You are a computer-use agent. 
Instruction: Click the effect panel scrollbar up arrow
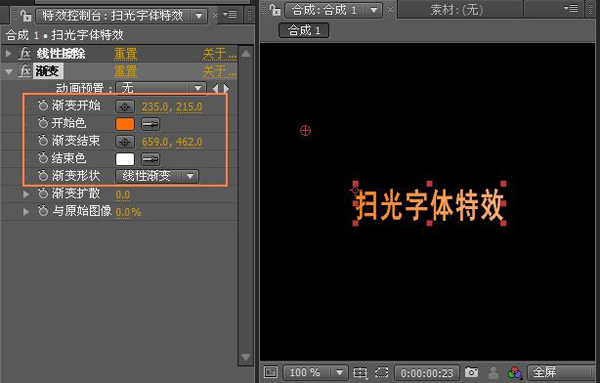click(x=246, y=54)
